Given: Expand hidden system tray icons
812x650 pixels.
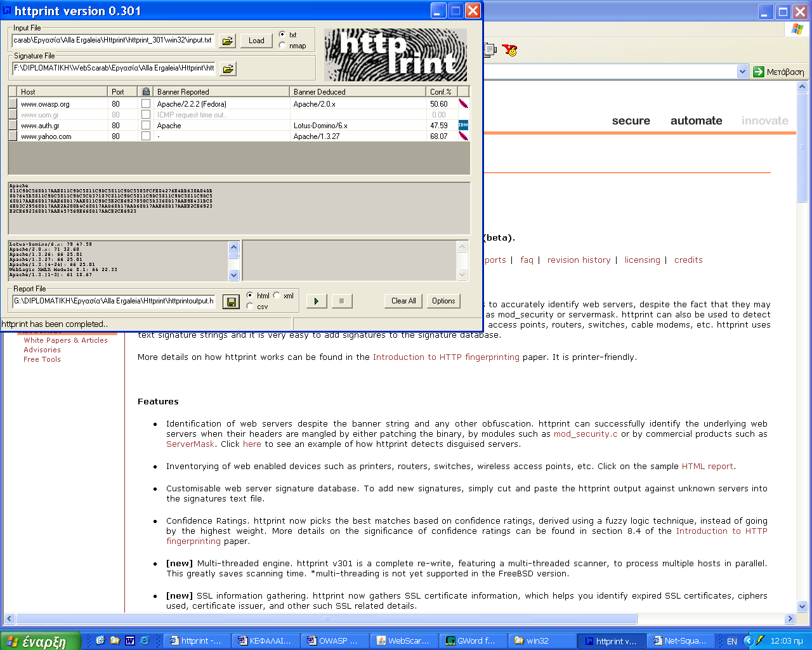Looking at the screenshot, I should 748,641.
